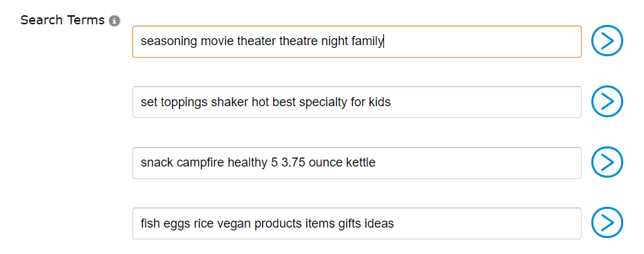Screen dimensions: 644x254
Task: Click arrow icon beside "seasoning movie theater" field
Action: click(x=607, y=41)
